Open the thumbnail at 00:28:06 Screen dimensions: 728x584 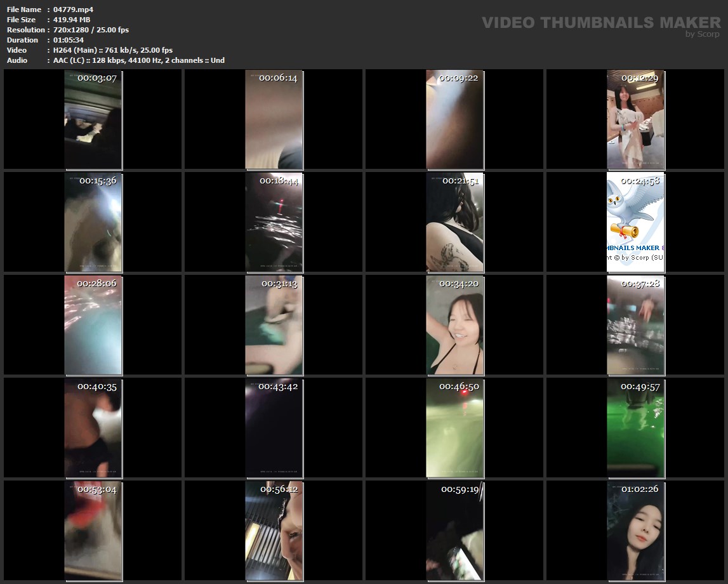93,325
